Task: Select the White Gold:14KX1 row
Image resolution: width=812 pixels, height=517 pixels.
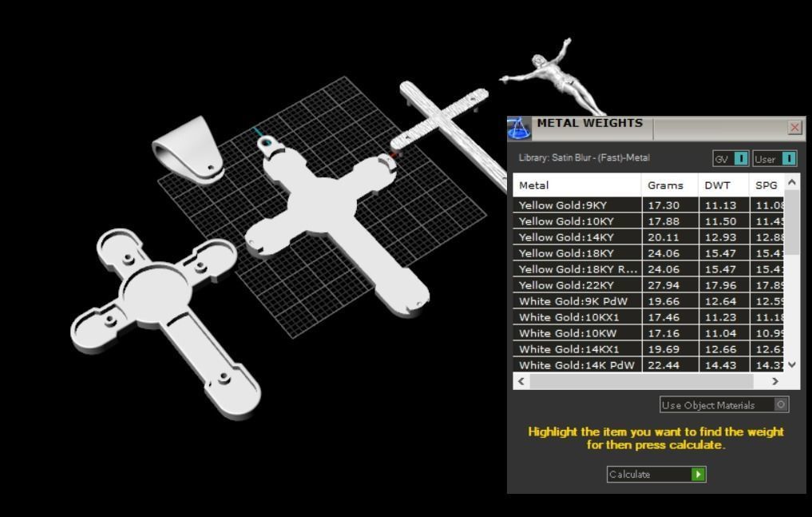Action: [648, 350]
